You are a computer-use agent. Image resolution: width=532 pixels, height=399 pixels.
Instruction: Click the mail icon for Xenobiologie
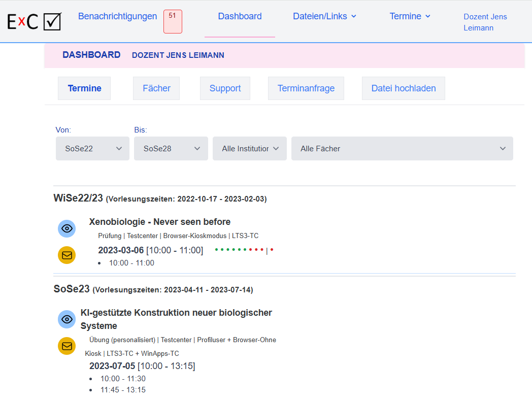point(66,255)
